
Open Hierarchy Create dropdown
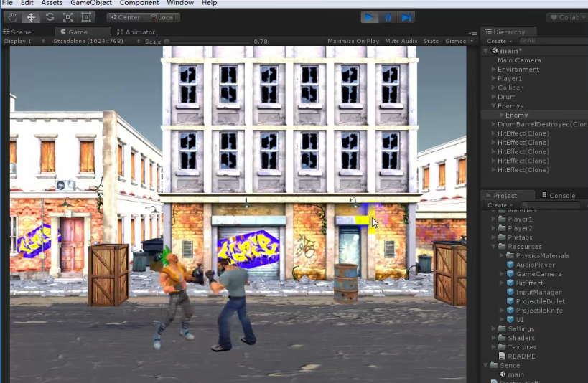[x=499, y=41]
